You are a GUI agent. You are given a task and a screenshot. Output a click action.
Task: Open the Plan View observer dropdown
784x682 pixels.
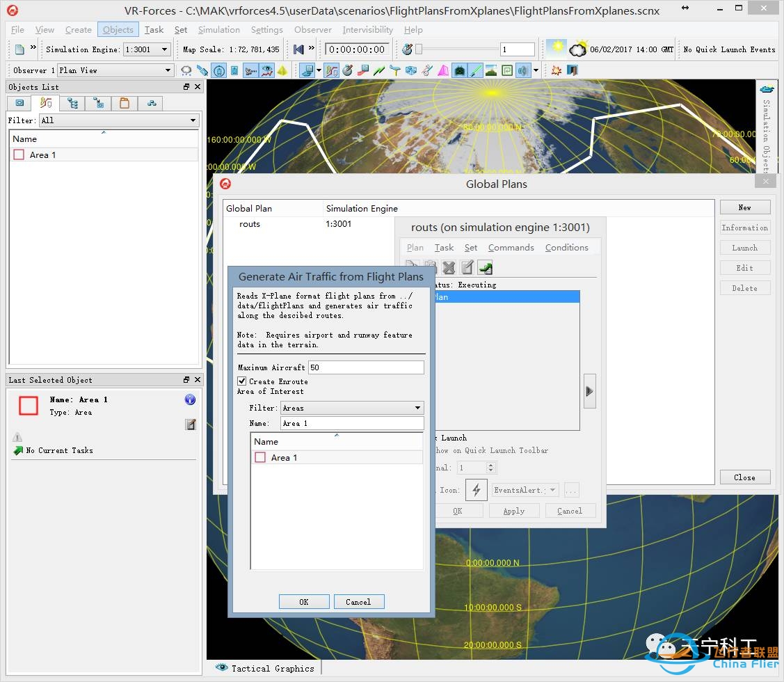pyautogui.click(x=168, y=70)
